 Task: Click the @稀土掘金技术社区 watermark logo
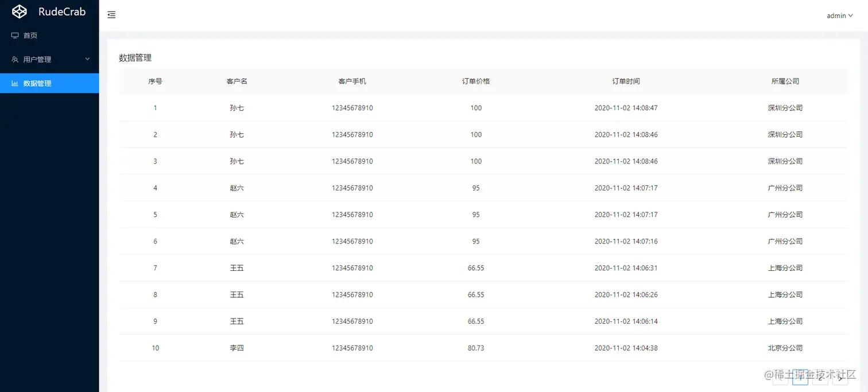pos(769,375)
